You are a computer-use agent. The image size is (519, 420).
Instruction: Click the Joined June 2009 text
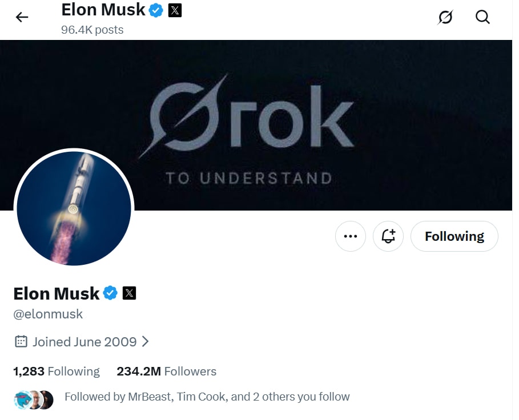click(x=85, y=342)
